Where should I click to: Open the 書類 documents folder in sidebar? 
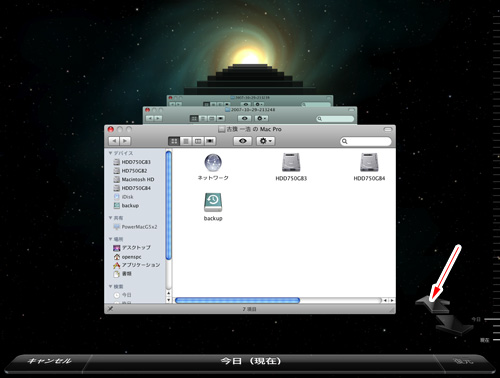122,274
